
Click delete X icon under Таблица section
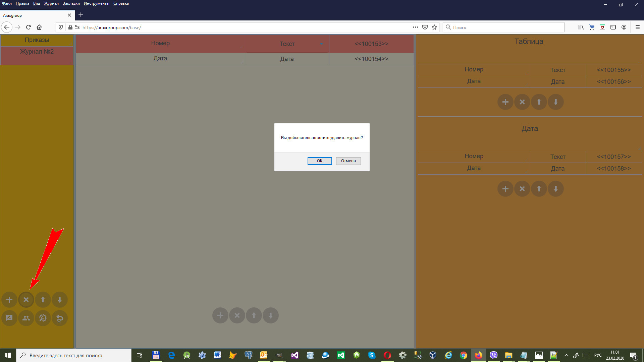pos(522,102)
